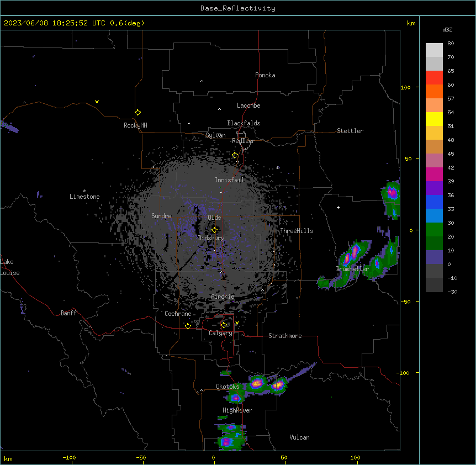Select the Didsbury label

(211, 238)
